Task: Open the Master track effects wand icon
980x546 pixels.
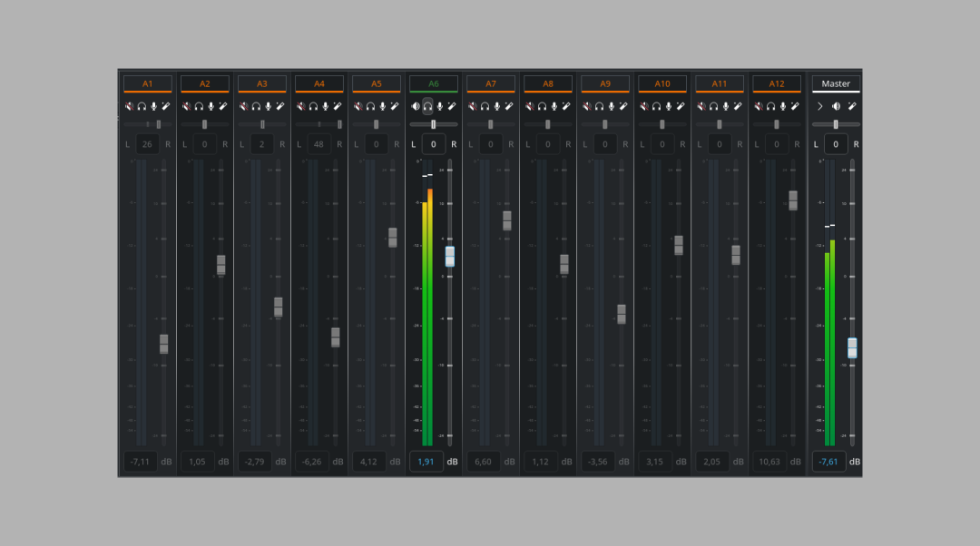Action: pyautogui.click(x=852, y=106)
